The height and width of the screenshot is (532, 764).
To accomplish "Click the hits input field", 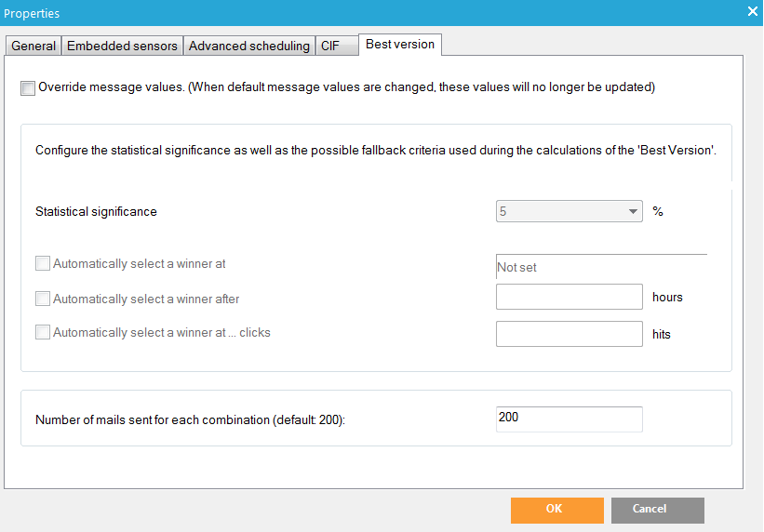I will (x=569, y=334).
